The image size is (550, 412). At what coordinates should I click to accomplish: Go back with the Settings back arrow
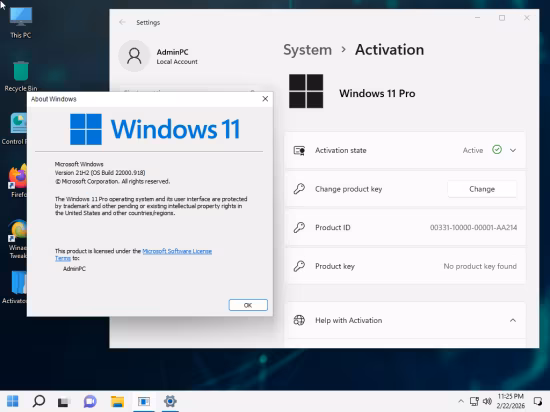122,22
